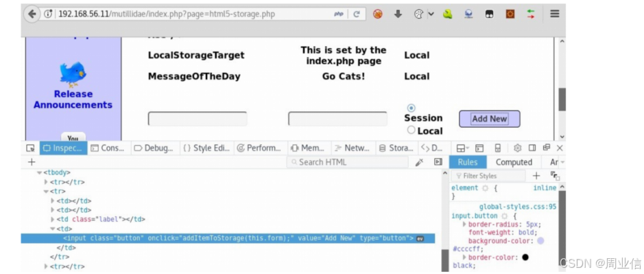Click the php badge in the address bar
This screenshot has width=644, height=274.
338,14
